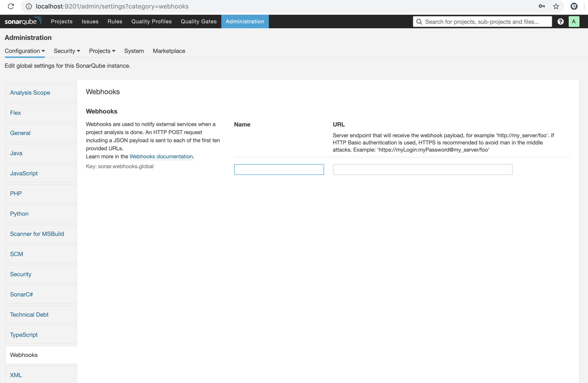
Task: Open the help question mark icon
Action: (560, 22)
